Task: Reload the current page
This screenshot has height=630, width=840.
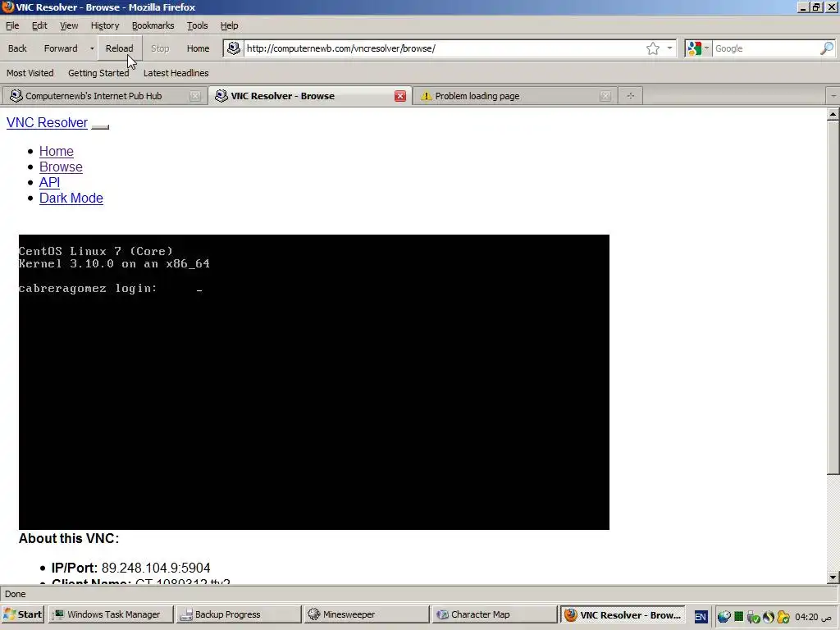Action: pos(119,48)
